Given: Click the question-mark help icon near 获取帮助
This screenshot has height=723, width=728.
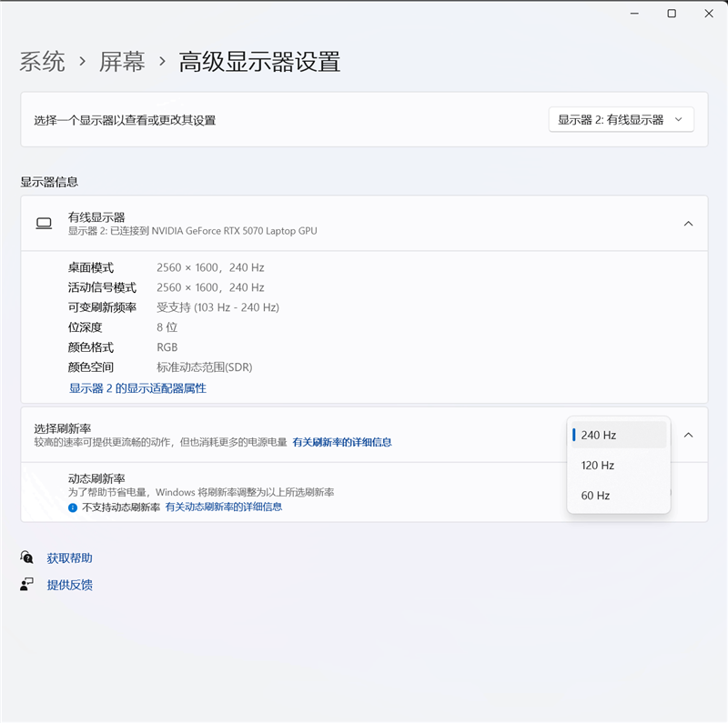Looking at the screenshot, I should pyautogui.click(x=26, y=557).
